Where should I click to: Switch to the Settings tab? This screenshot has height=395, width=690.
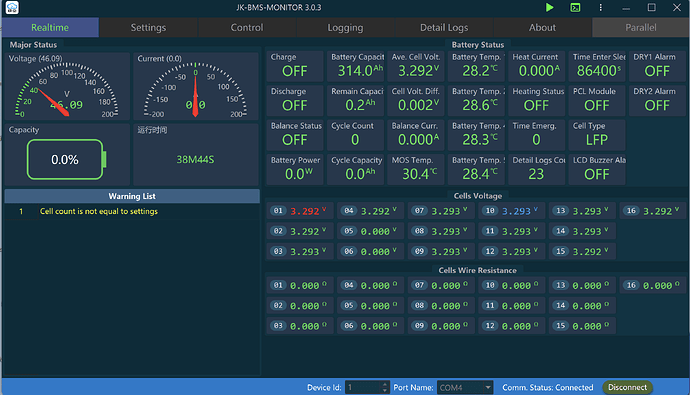point(148,27)
